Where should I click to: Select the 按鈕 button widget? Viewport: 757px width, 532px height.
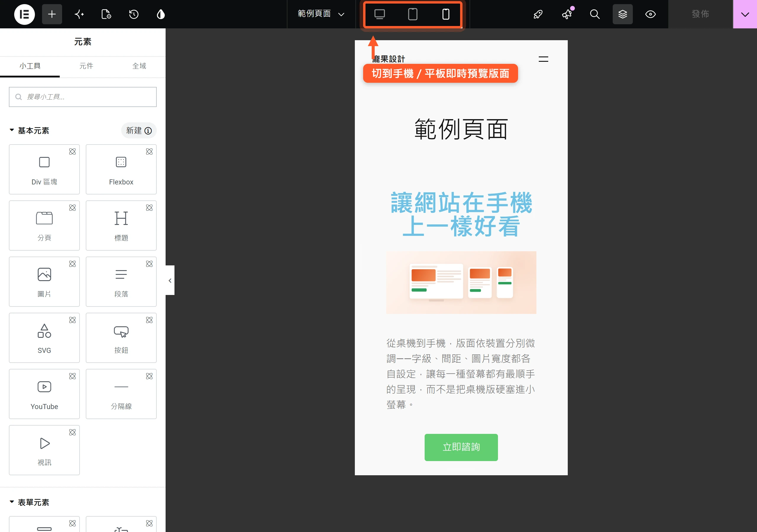pyautogui.click(x=121, y=338)
